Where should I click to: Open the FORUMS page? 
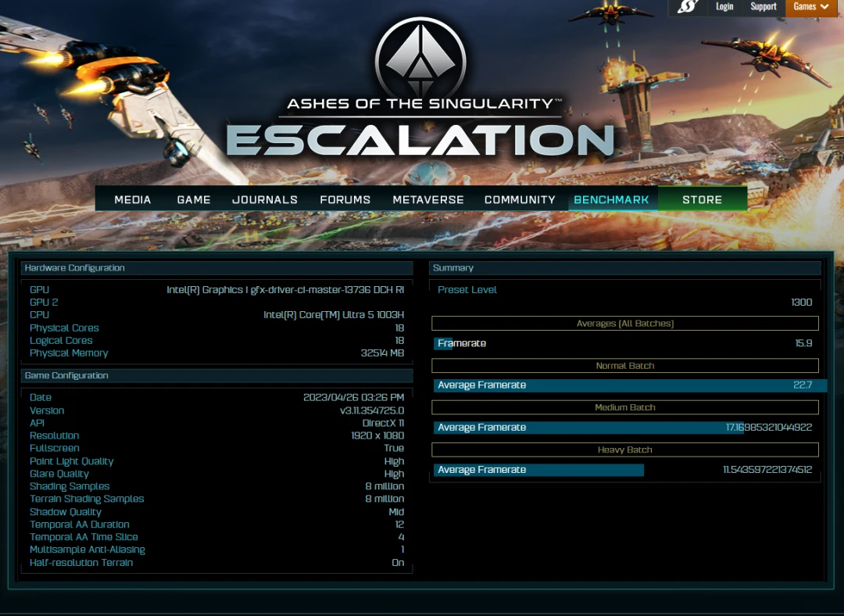point(345,200)
